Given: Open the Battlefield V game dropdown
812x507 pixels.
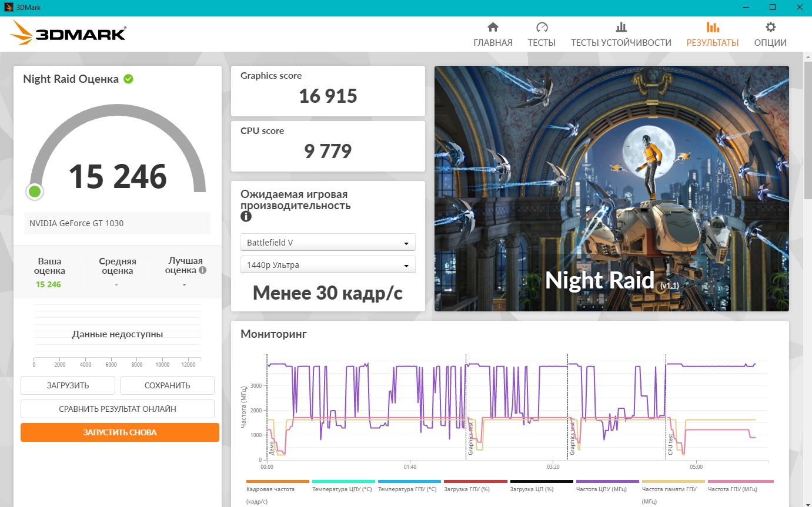Looking at the screenshot, I should tap(328, 243).
